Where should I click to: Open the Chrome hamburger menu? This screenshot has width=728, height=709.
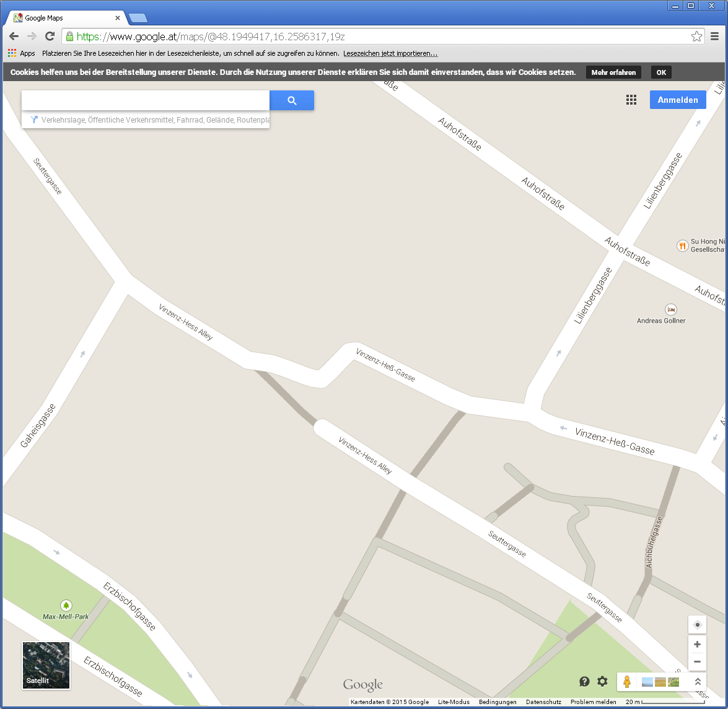click(x=714, y=37)
